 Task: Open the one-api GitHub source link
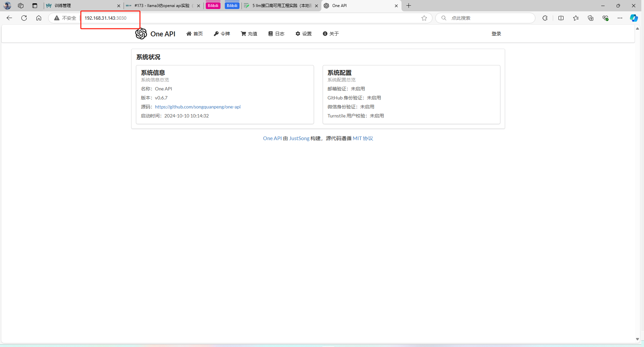click(x=198, y=107)
